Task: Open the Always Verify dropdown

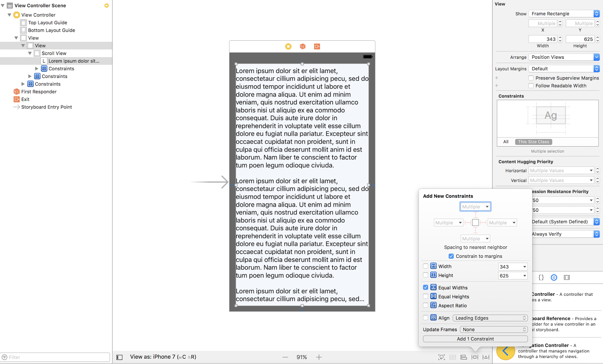Action: pyautogui.click(x=565, y=234)
